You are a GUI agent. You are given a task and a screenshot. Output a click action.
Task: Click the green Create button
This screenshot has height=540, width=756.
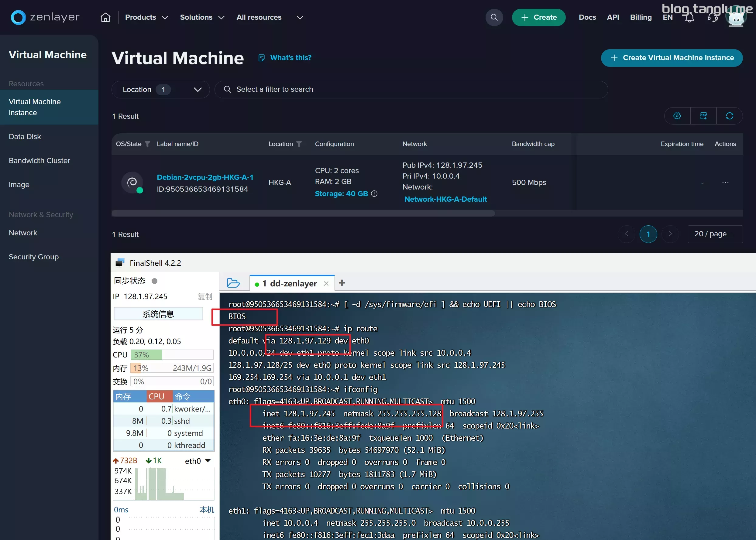(x=539, y=17)
